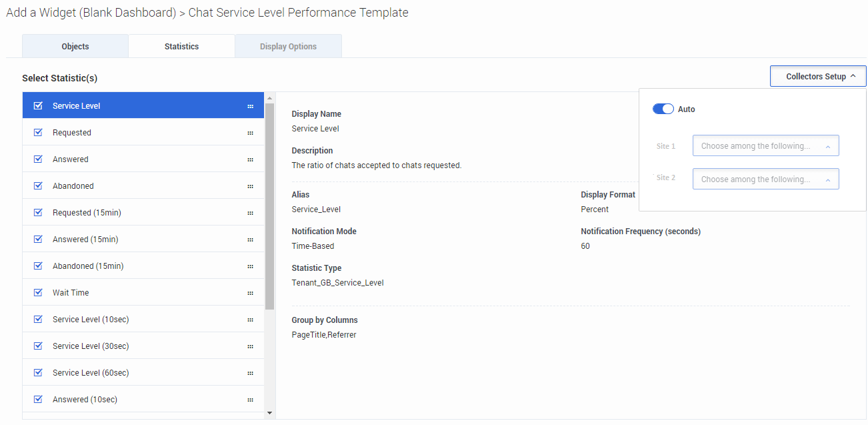Uncheck the Service Level (60sec) checkbox
This screenshot has height=425, width=868.
pyautogui.click(x=38, y=372)
